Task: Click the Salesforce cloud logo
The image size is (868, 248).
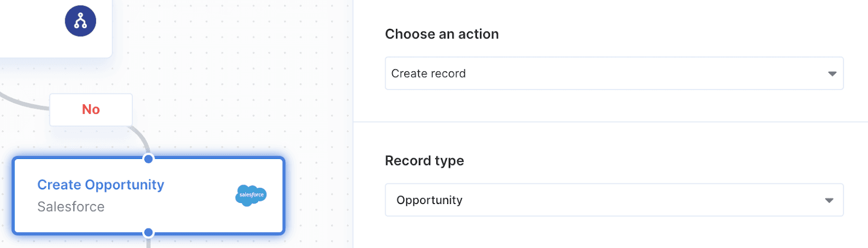Action: [x=251, y=195]
